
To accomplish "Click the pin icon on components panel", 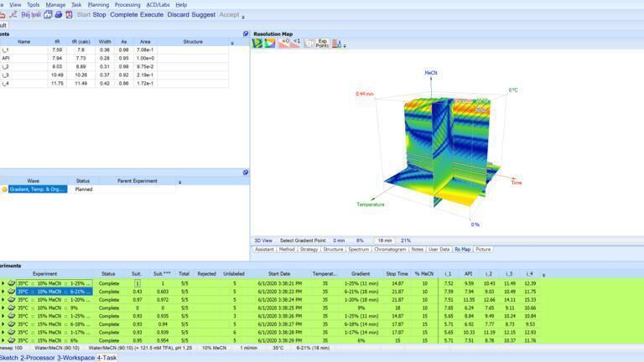I will point(246,34).
